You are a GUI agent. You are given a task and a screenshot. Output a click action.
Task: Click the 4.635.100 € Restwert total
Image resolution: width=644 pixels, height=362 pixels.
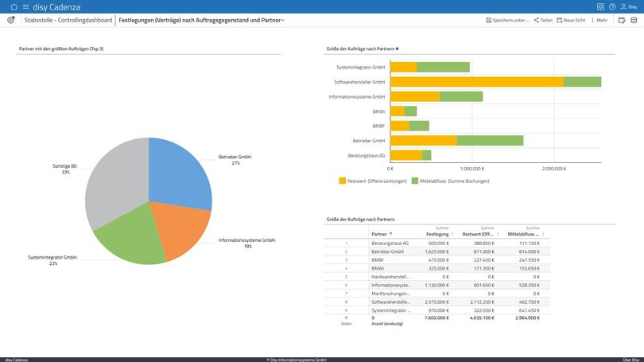point(482,317)
